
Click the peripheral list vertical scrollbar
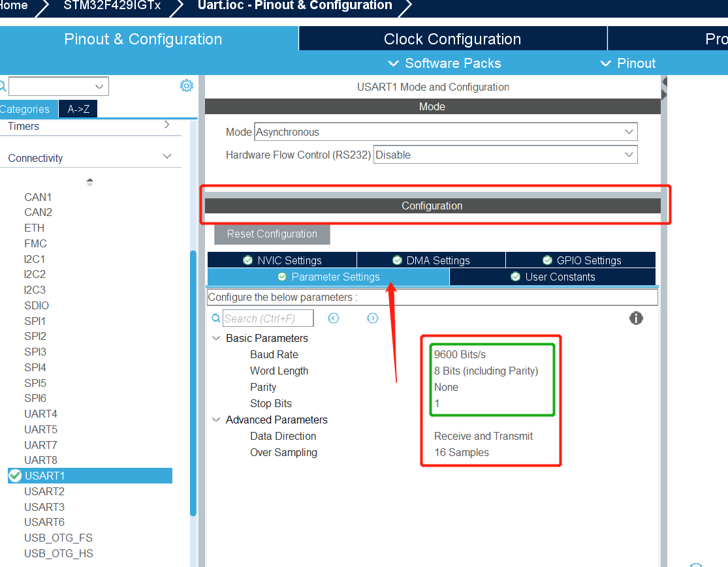pyautogui.click(x=193, y=383)
